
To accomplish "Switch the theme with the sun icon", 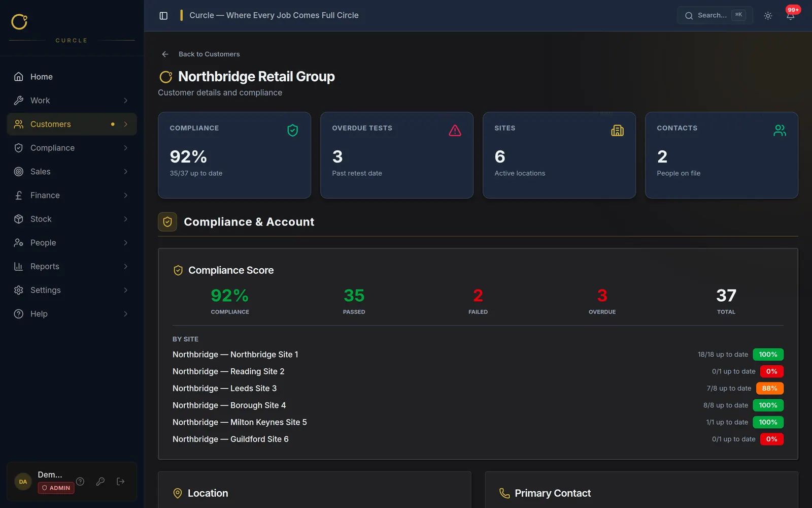I will [x=768, y=16].
